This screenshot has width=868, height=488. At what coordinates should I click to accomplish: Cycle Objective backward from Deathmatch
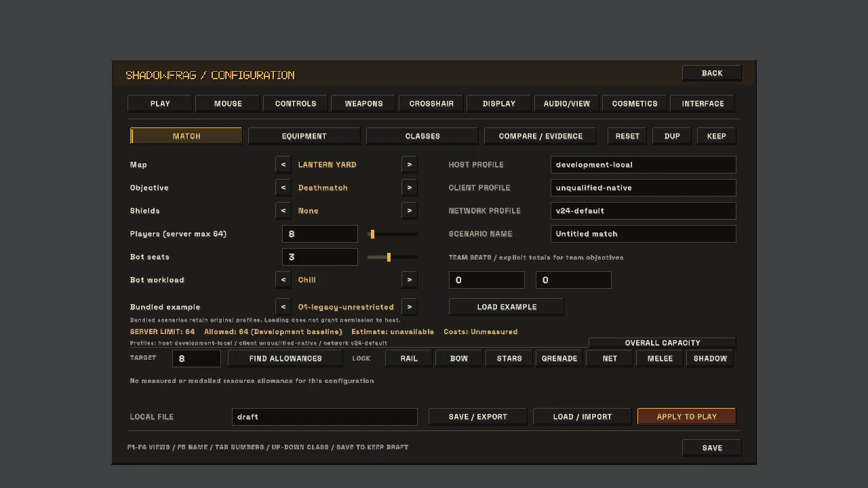[283, 188]
